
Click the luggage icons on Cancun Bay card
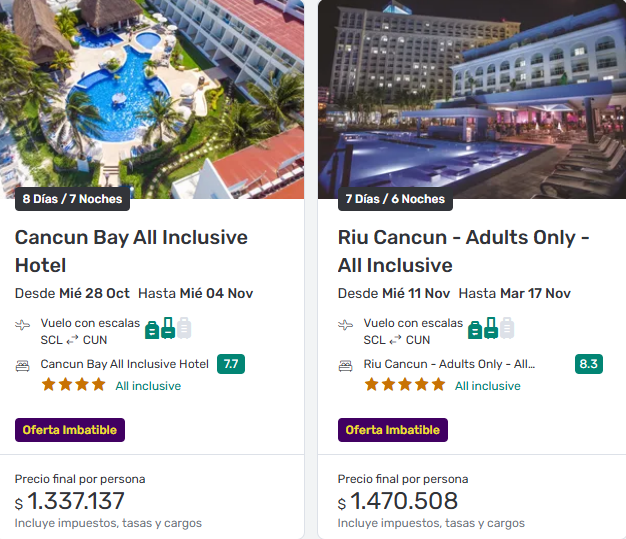tap(168, 328)
